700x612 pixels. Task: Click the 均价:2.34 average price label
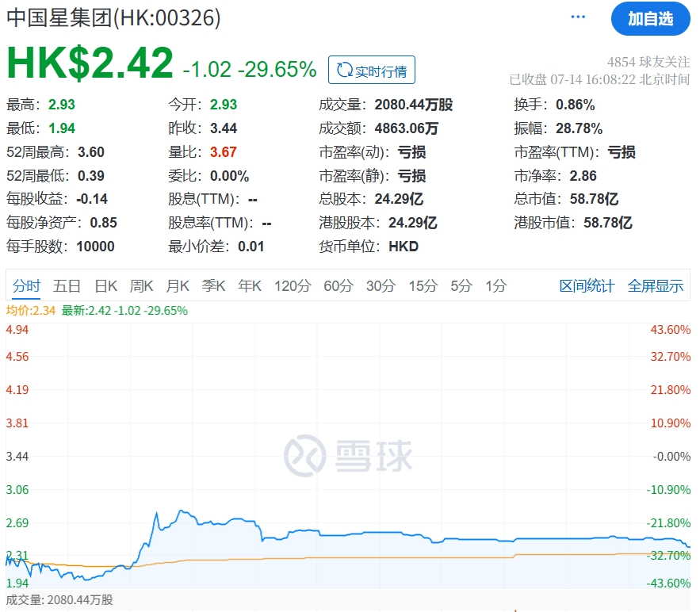pos(31,310)
